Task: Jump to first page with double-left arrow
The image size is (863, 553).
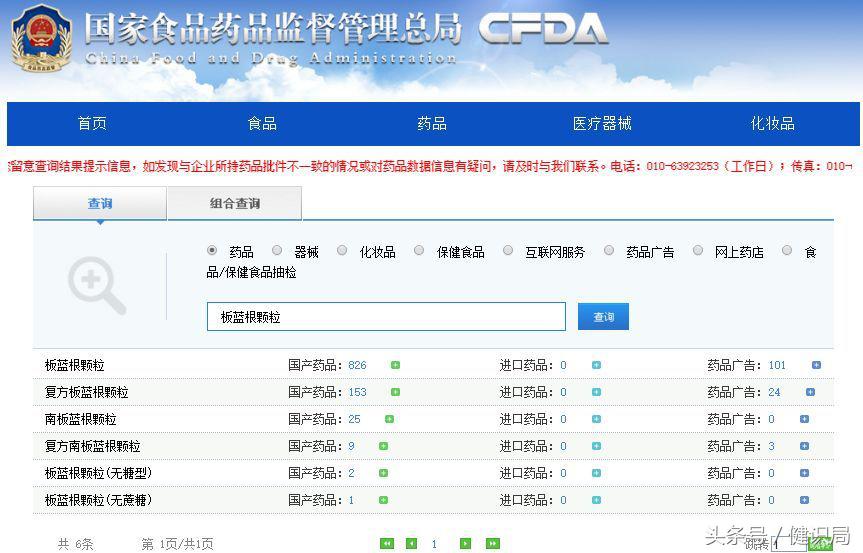Action: point(387,544)
